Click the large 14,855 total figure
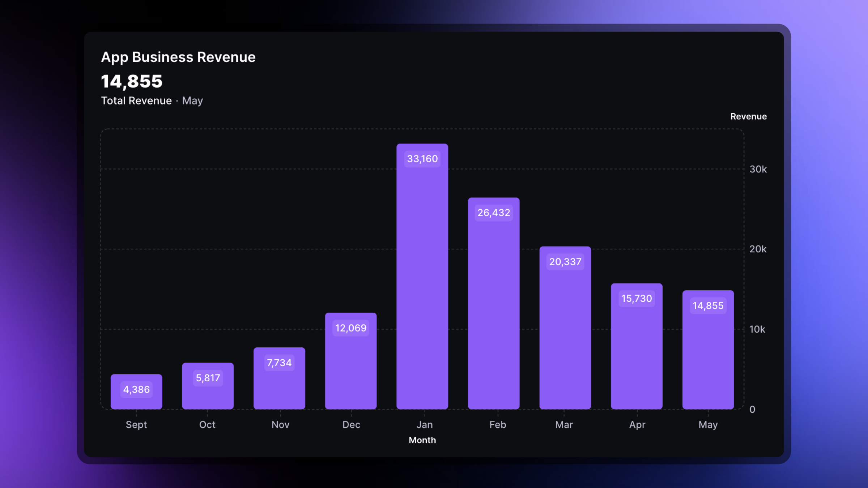 pyautogui.click(x=132, y=81)
